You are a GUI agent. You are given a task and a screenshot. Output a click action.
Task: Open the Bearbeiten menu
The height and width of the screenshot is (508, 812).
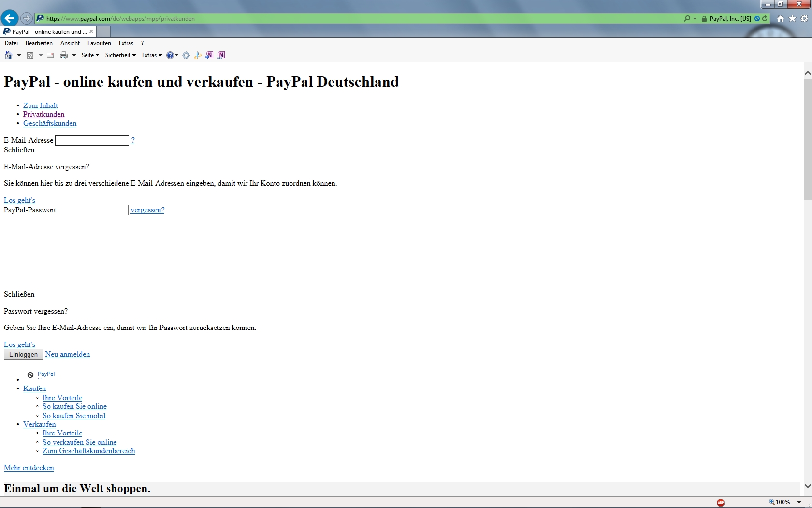39,43
